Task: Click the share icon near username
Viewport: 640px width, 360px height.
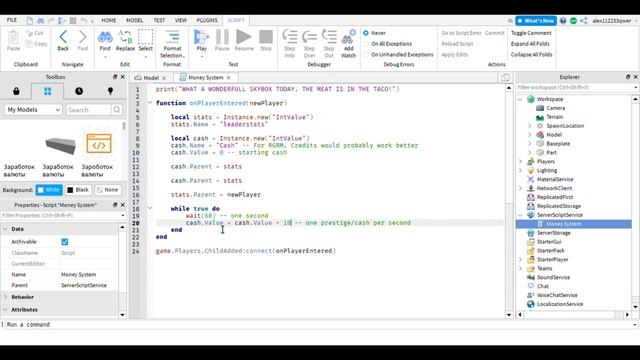Action: [584, 20]
